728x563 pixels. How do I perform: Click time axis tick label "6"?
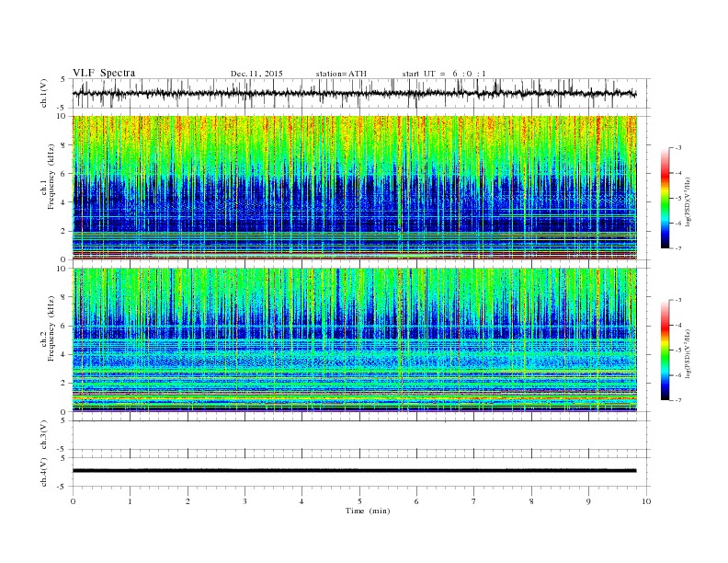pyautogui.click(x=417, y=501)
